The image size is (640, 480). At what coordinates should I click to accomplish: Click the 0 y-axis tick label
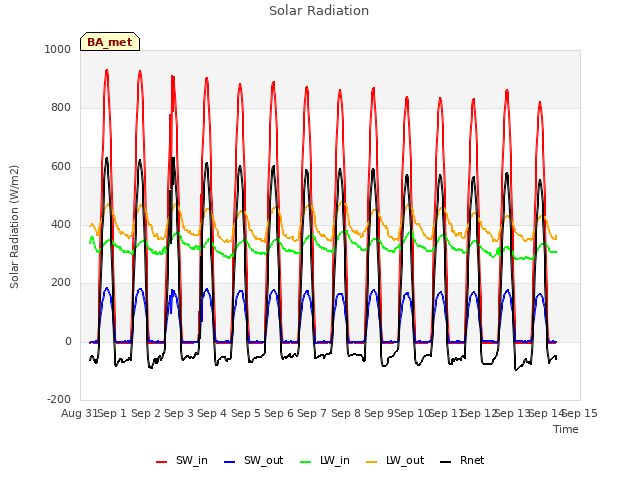pyautogui.click(x=69, y=341)
